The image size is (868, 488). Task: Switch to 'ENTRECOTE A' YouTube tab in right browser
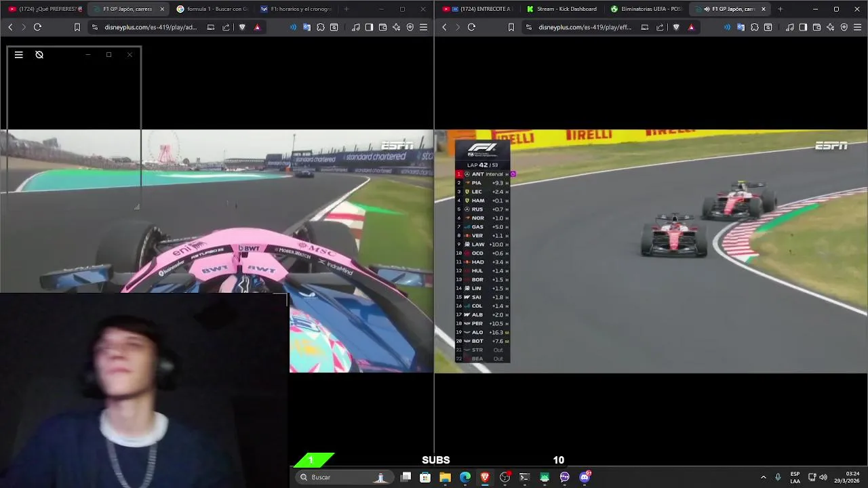click(x=479, y=9)
